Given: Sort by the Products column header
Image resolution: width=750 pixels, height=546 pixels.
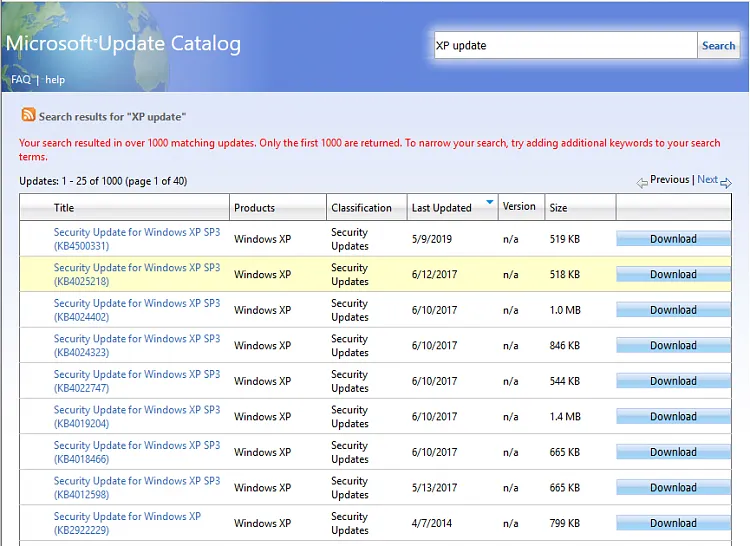Looking at the screenshot, I should point(254,208).
